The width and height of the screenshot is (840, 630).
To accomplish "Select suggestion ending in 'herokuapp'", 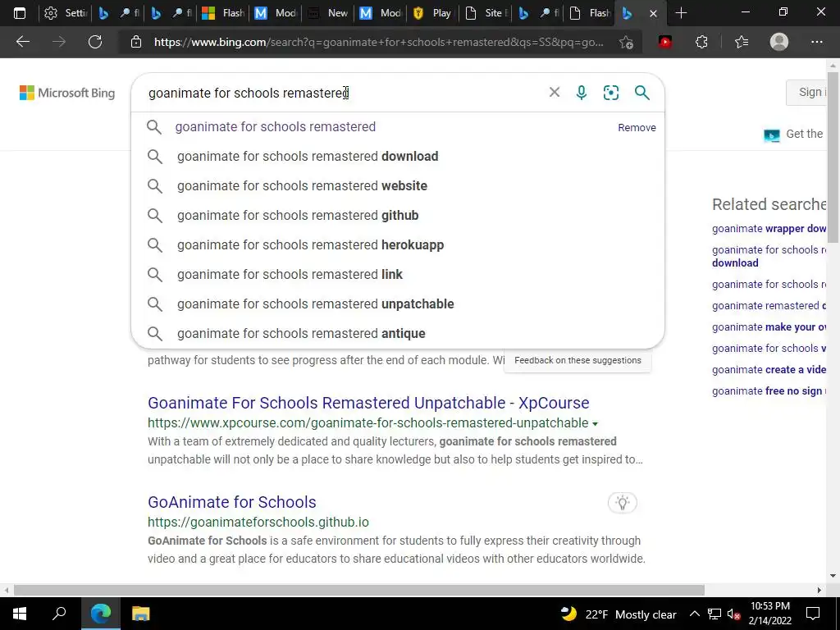I will pyautogui.click(x=398, y=244).
